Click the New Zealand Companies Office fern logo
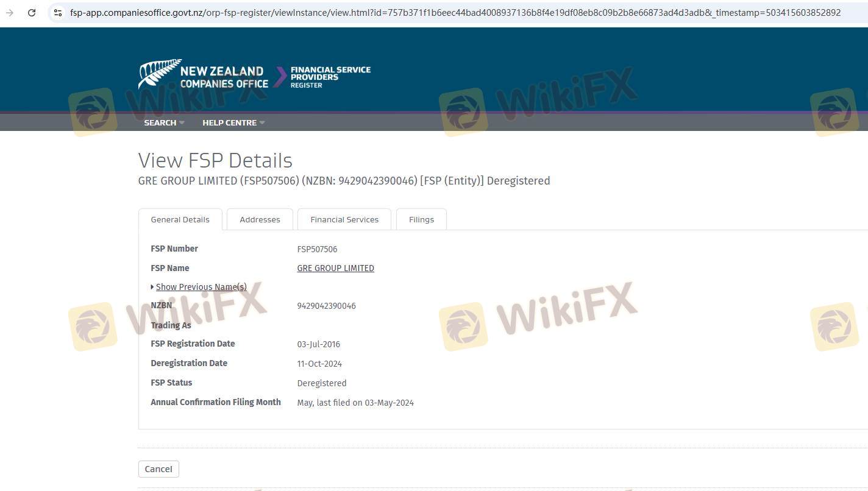The width and height of the screenshot is (868, 491). 203,76
